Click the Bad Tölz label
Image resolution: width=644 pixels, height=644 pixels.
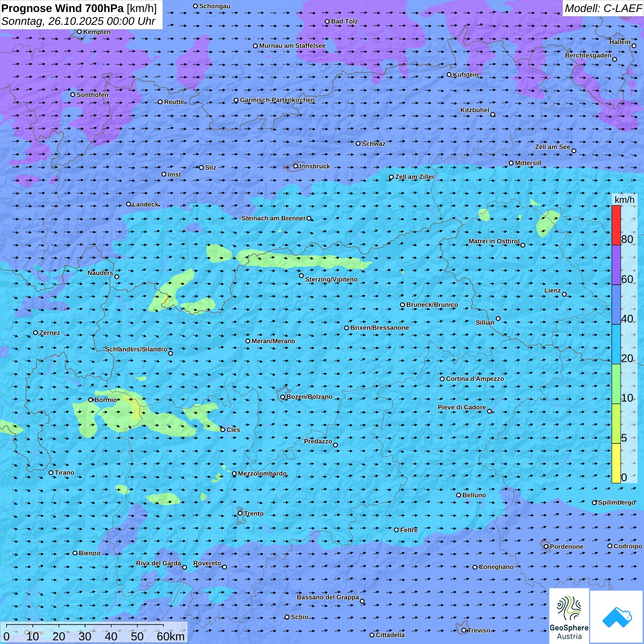pos(345,21)
